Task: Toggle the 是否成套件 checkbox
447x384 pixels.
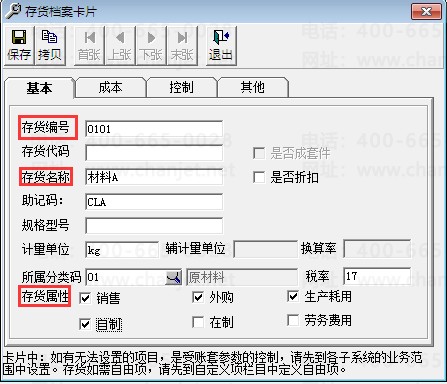Action: (x=259, y=153)
